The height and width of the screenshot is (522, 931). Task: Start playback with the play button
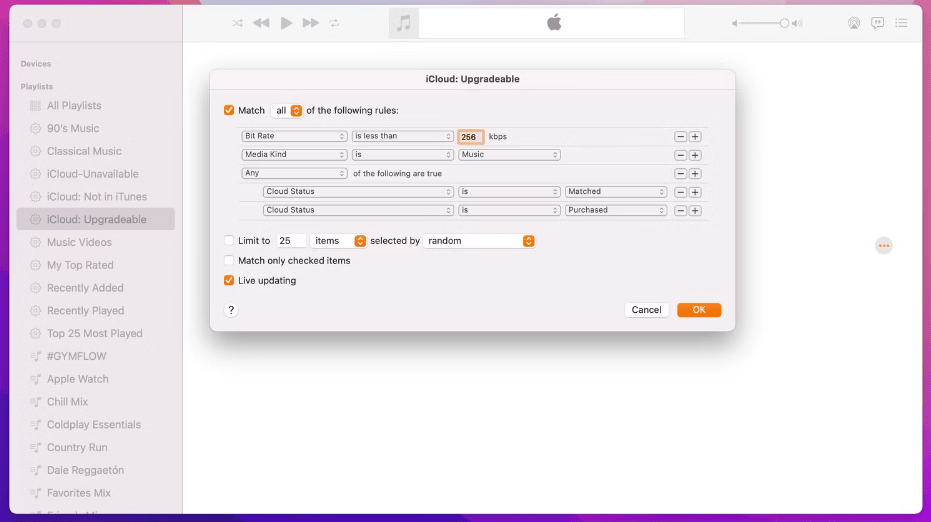click(286, 23)
